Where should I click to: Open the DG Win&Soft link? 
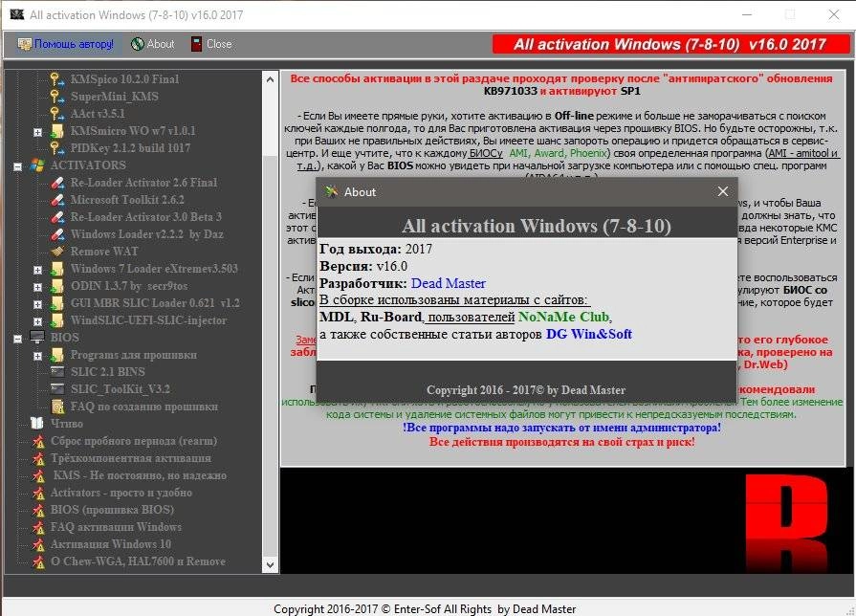click(588, 334)
